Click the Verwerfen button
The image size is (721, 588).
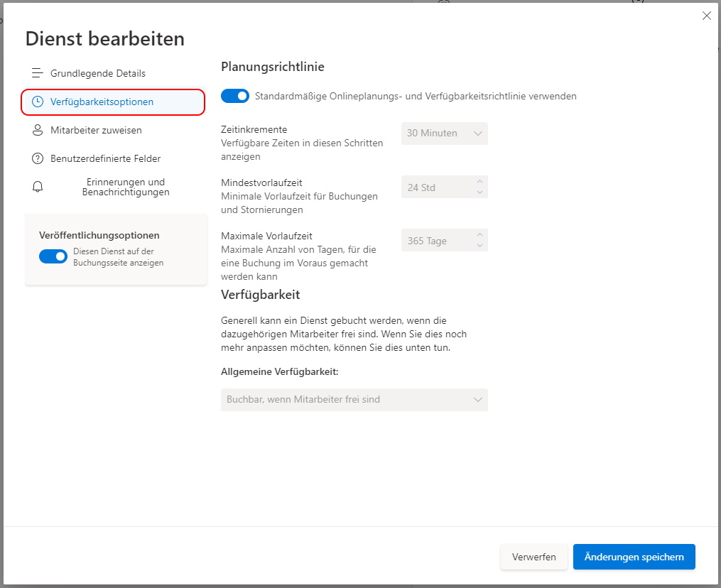pos(534,557)
